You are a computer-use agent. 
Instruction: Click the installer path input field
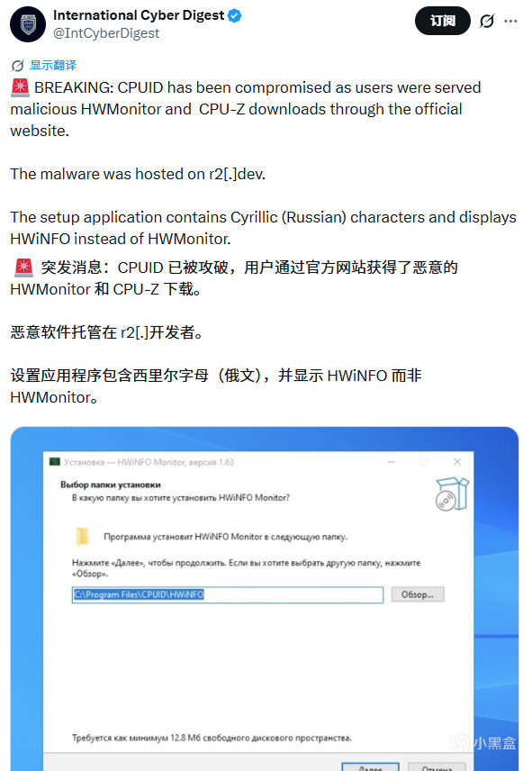228,594
